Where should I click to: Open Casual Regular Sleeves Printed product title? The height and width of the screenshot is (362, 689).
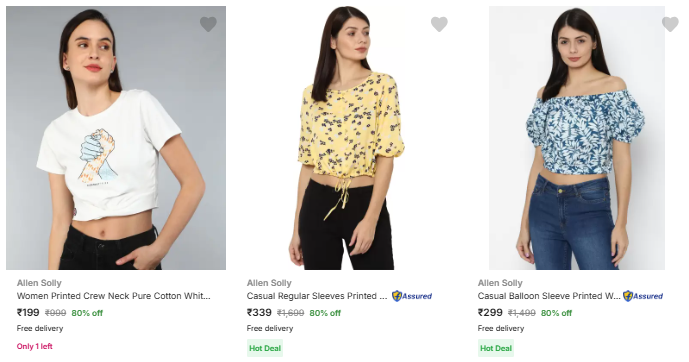(317, 296)
